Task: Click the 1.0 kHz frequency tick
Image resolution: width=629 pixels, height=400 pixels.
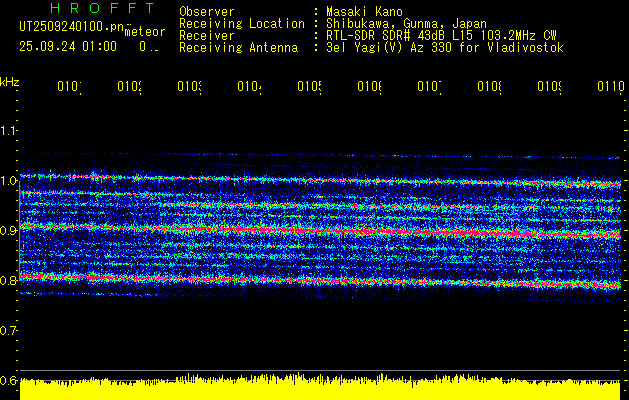Action: (9, 181)
